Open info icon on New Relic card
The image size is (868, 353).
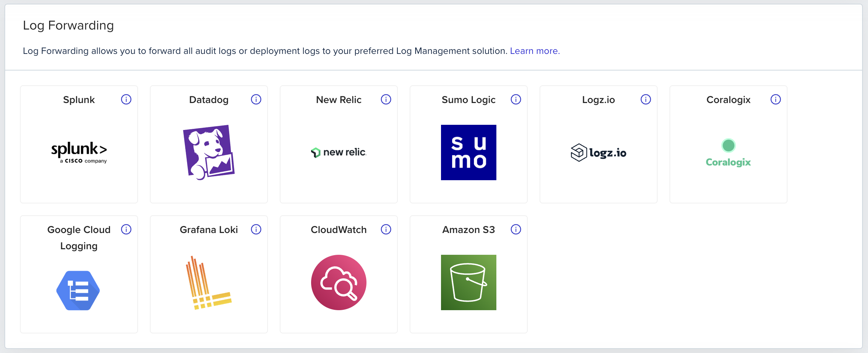[x=386, y=99]
